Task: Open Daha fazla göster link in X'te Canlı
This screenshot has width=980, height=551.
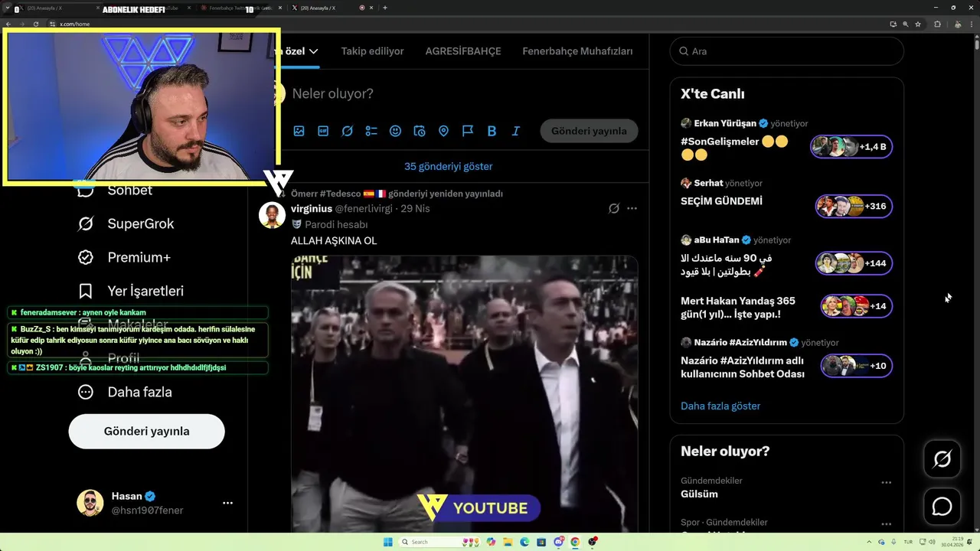Action: [x=720, y=406]
